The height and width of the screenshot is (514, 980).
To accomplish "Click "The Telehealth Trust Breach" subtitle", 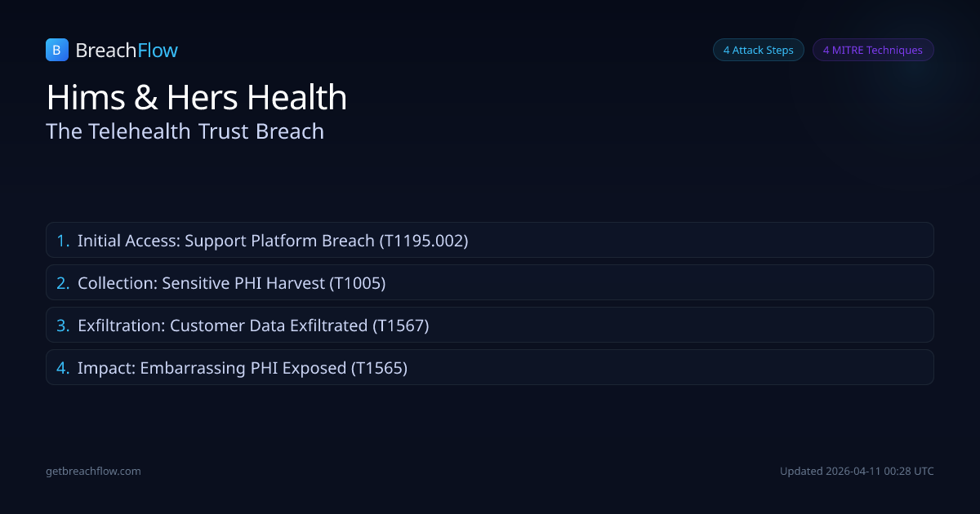I will (185, 131).
